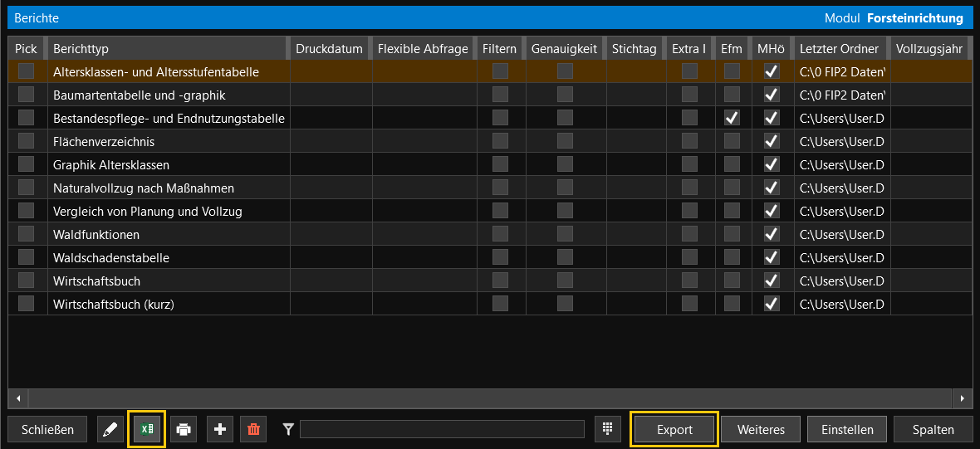Open the grid dots icon
The height and width of the screenshot is (449, 980).
point(608,429)
